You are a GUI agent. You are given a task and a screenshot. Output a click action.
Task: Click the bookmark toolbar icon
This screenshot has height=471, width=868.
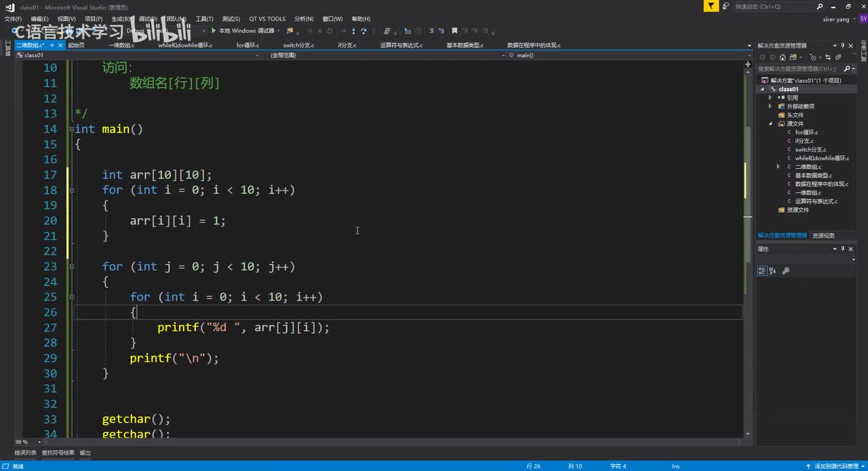[454, 31]
